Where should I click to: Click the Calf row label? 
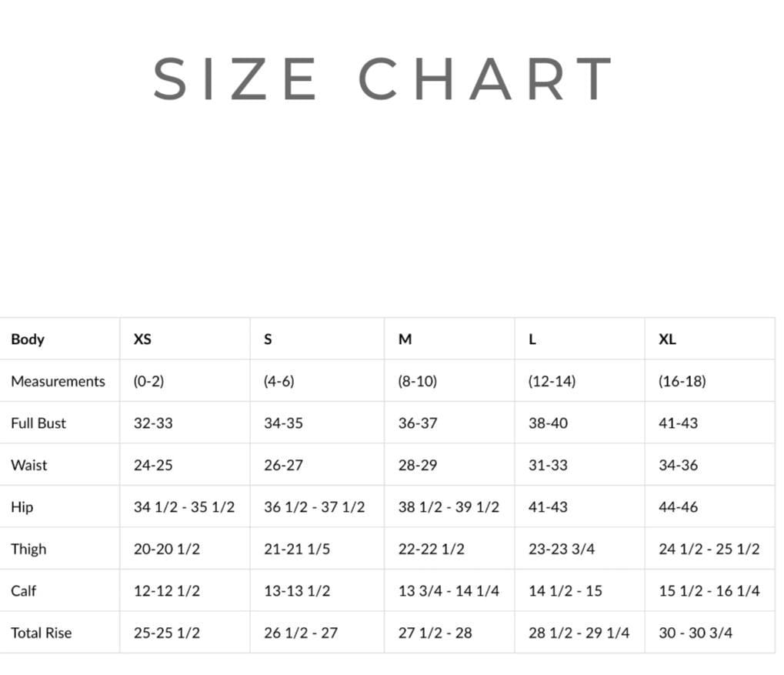pos(24,591)
